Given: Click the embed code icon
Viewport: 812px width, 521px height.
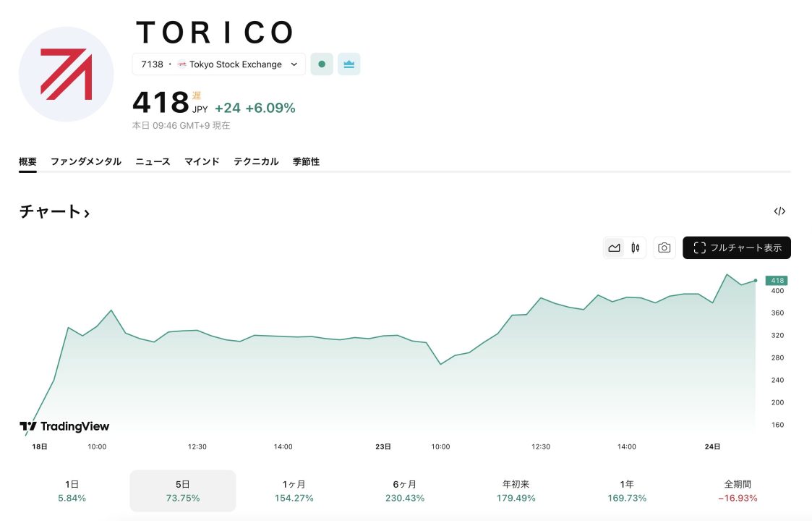Looking at the screenshot, I should coord(779,211).
